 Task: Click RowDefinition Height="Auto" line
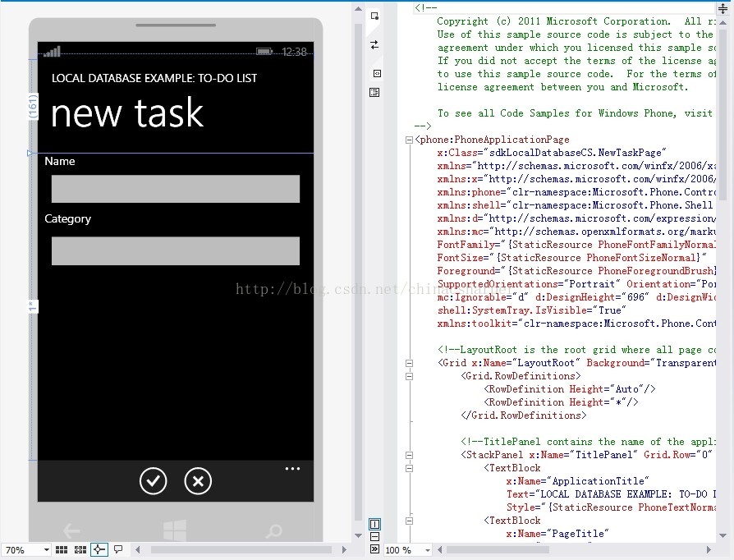pos(569,389)
